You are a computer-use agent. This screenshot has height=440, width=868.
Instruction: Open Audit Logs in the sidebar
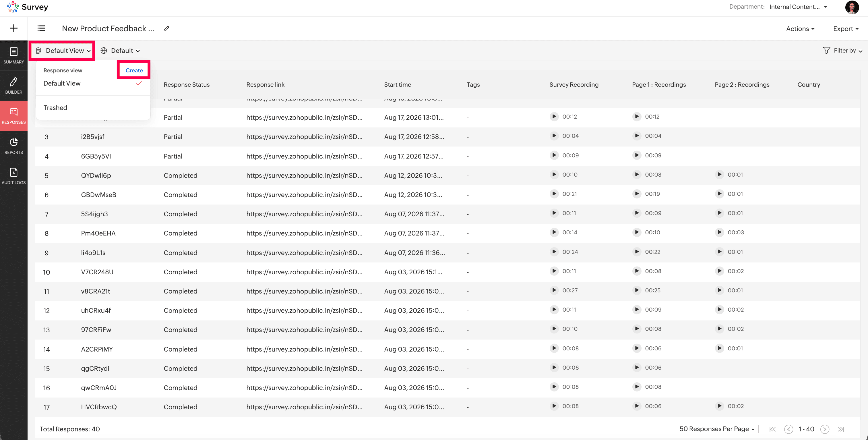point(13,176)
